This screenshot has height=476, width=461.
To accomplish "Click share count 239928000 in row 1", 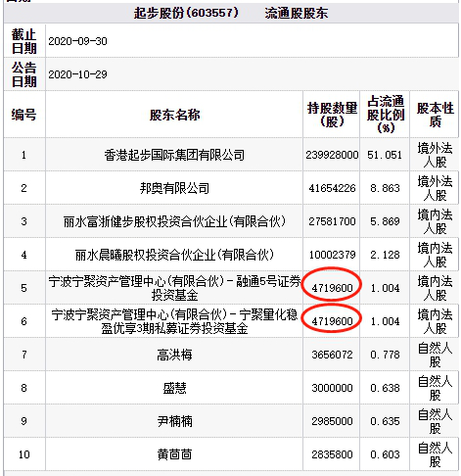I will pos(332,155).
